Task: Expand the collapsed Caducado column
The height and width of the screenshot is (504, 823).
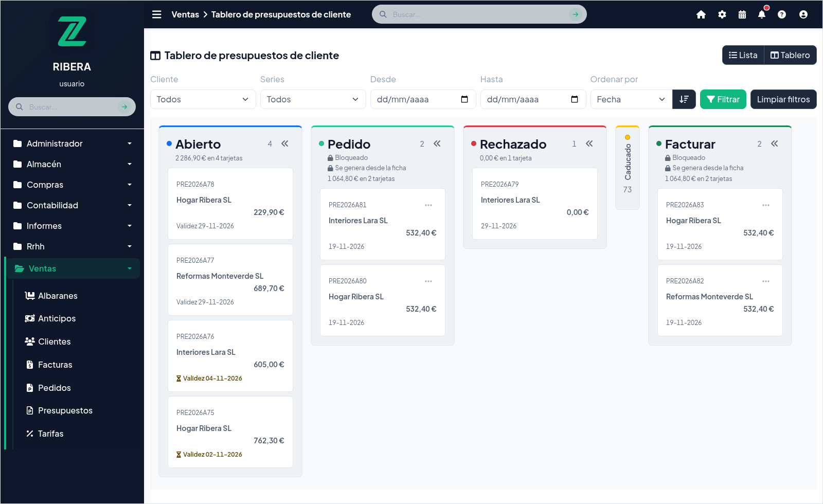Action: click(x=628, y=168)
